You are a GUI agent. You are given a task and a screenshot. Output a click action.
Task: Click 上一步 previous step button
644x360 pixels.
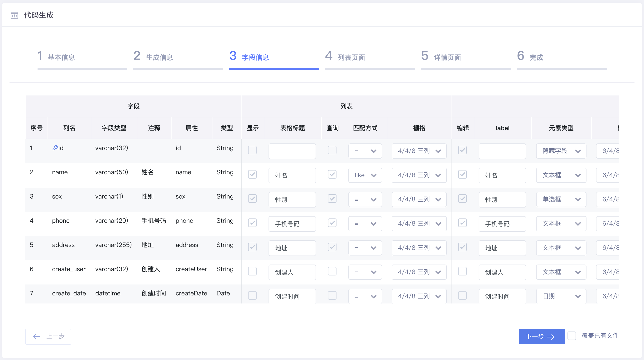[x=48, y=336]
